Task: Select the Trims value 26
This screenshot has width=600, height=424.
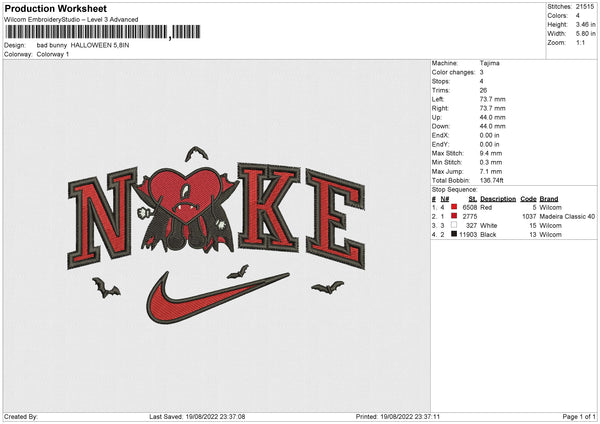Action: point(483,90)
